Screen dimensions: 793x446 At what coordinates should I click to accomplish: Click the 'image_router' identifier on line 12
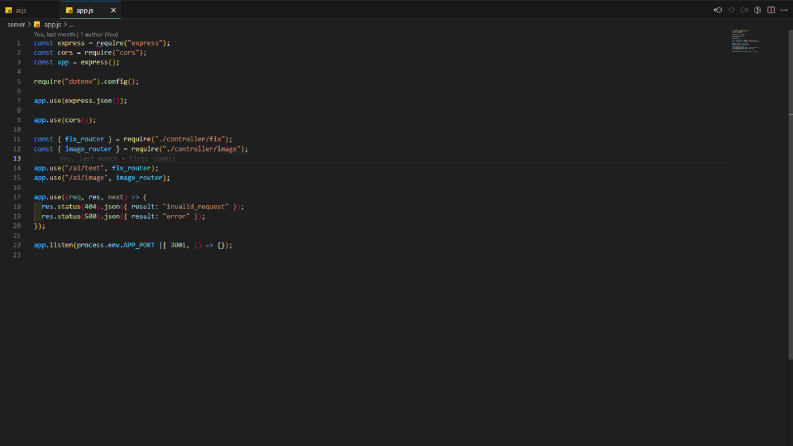tap(89, 149)
